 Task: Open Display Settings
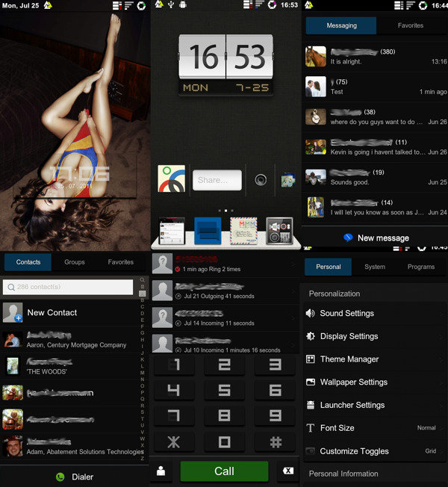(375, 336)
